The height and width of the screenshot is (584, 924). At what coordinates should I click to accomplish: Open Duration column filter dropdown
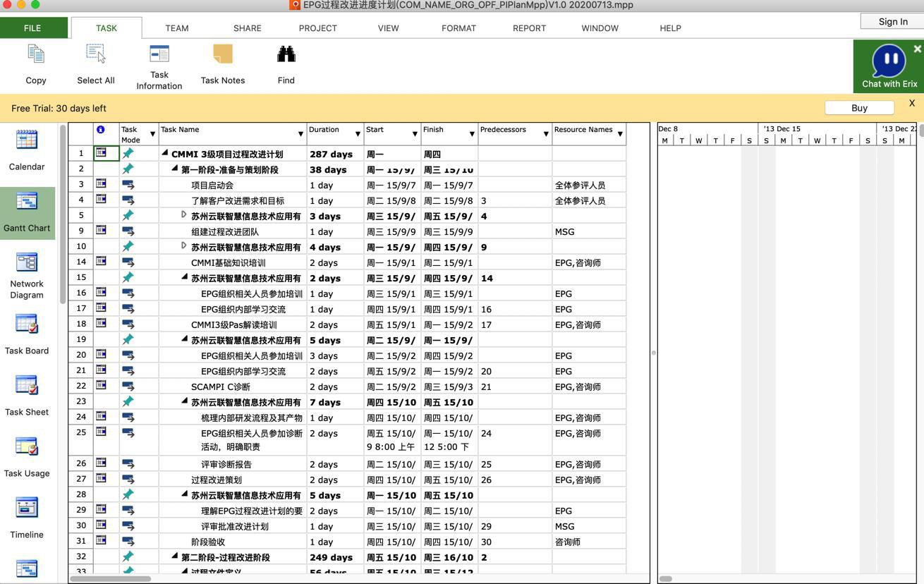pos(358,134)
